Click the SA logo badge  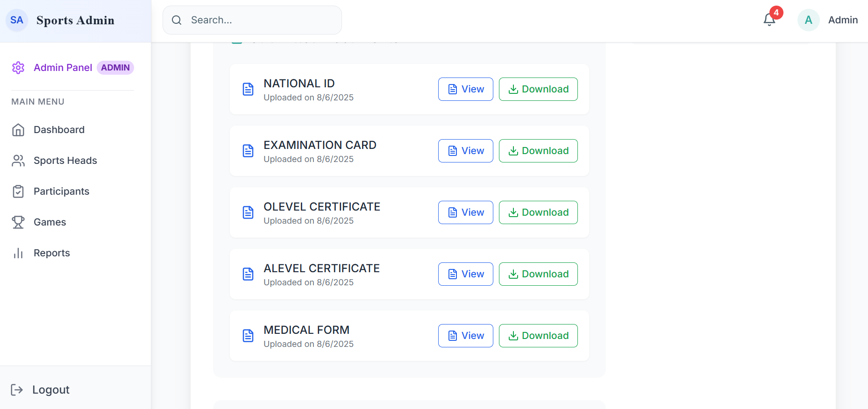coord(17,20)
